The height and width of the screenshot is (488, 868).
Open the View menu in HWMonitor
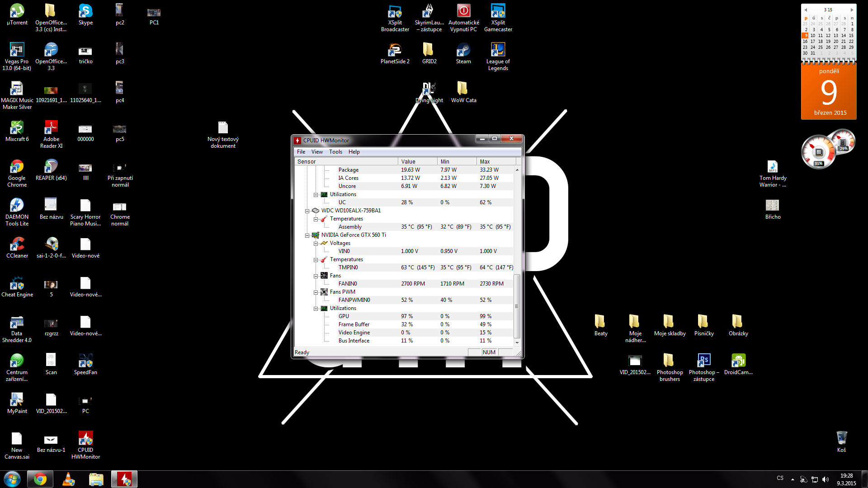pyautogui.click(x=317, y=152)
